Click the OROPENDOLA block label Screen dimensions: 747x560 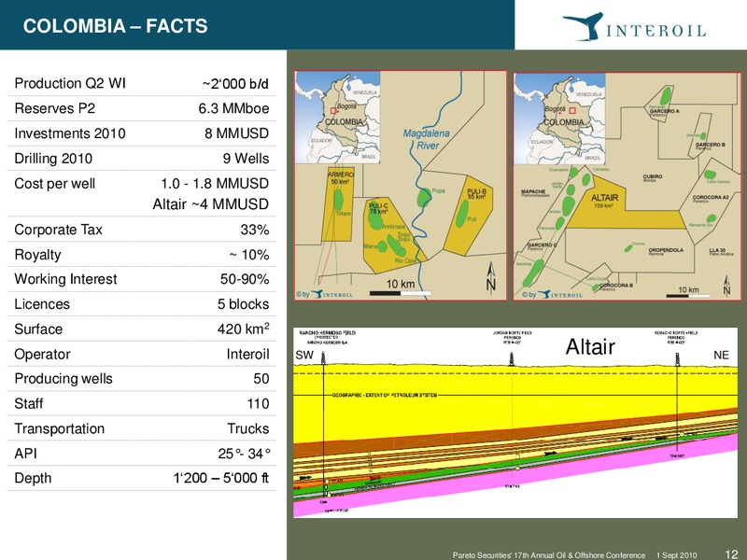666,251
